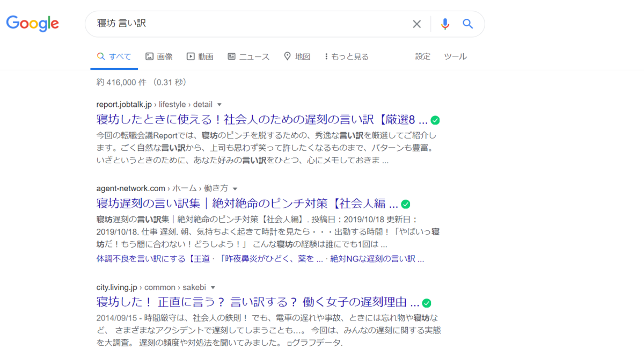Click the green checkmark badge beside the report.jobtalk.jp result

coord(436,120)
